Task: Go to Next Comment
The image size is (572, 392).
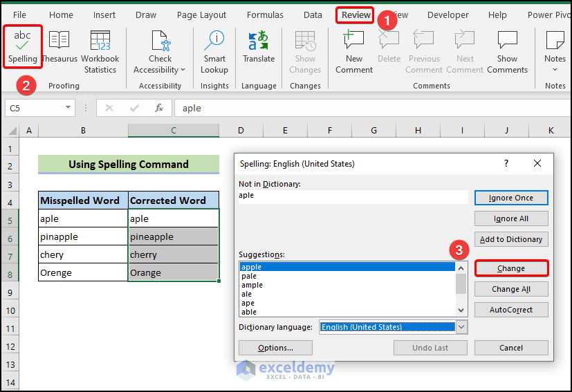Action: 465,52
